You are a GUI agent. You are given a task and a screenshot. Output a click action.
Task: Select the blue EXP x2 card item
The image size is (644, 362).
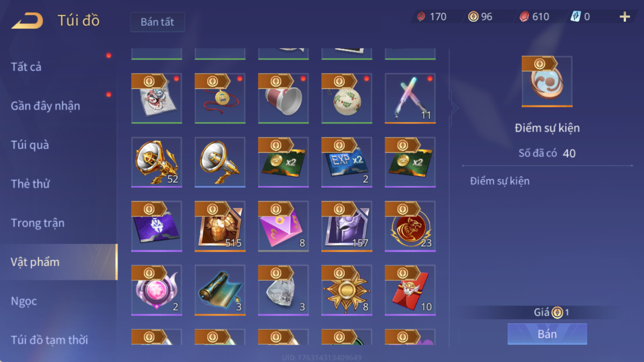click(x=346, y=162)
